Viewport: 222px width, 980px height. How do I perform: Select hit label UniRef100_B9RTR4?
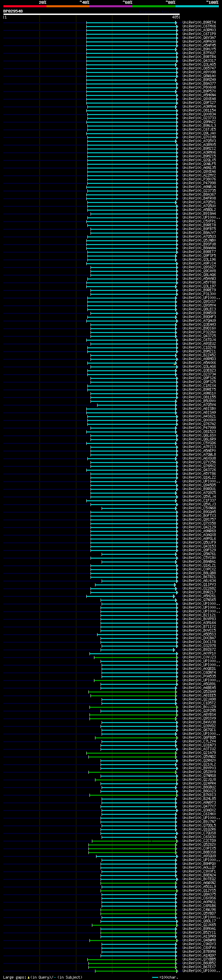pyautogui.click(x=199, y=57)
